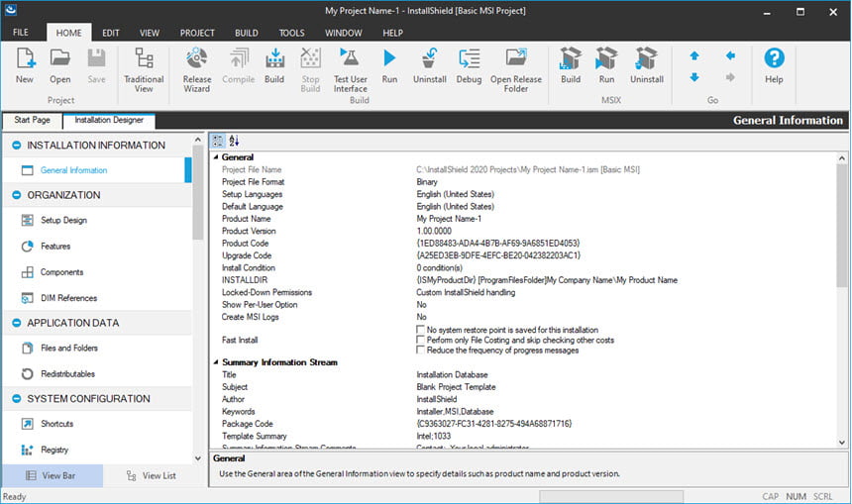
Task: Open the WINDOW menu
Action: 344,33
